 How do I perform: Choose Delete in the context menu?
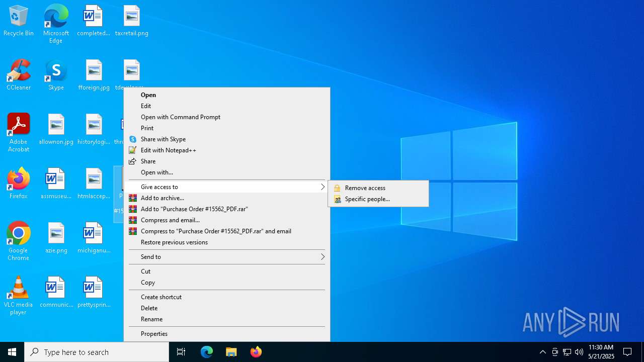pos(227,308)
